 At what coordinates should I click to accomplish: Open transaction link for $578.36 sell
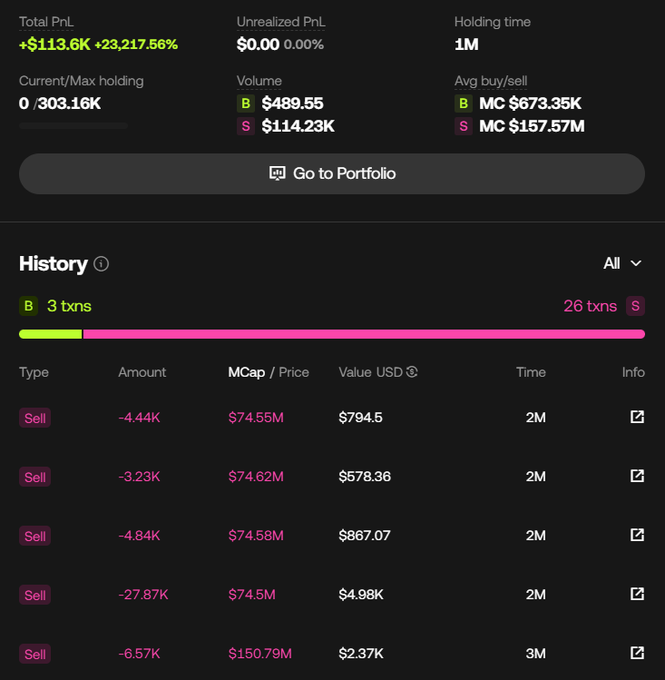point(637,476)
